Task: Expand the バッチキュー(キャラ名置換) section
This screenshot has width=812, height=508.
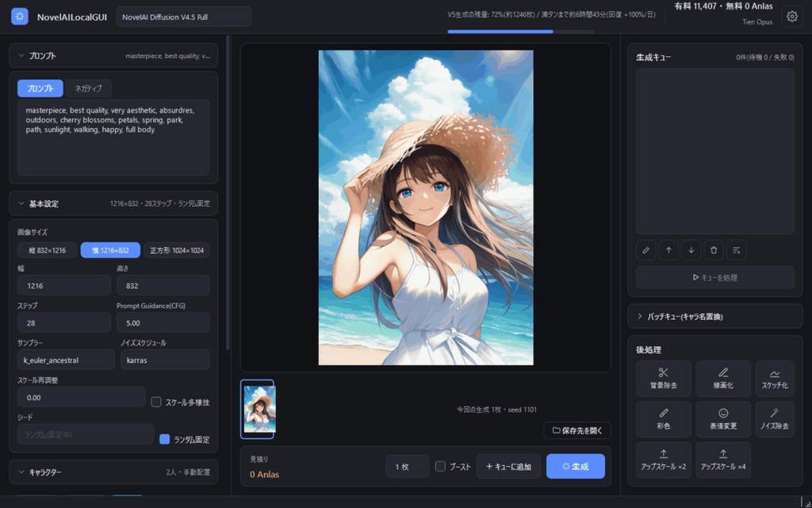Action: (715, 316)
